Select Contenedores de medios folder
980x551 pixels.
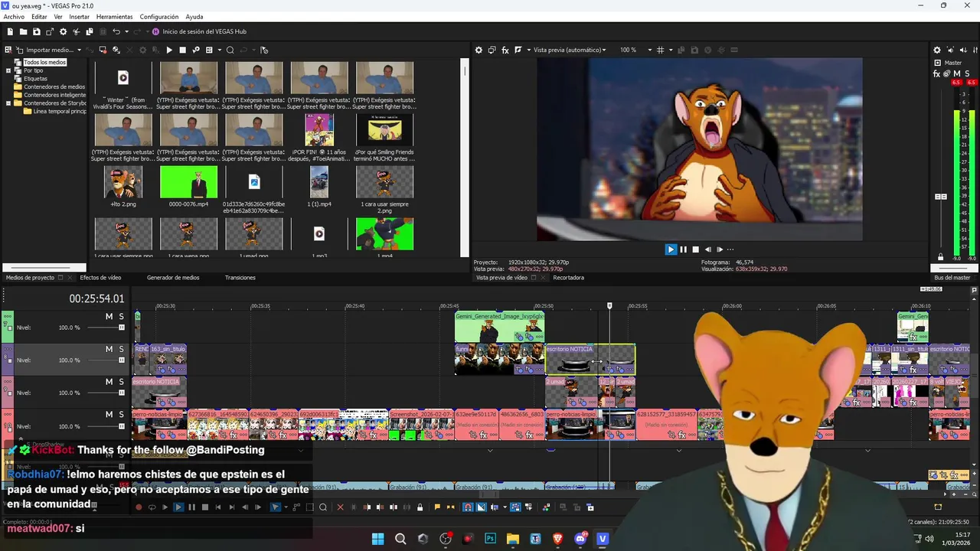[x=54, y=86]
